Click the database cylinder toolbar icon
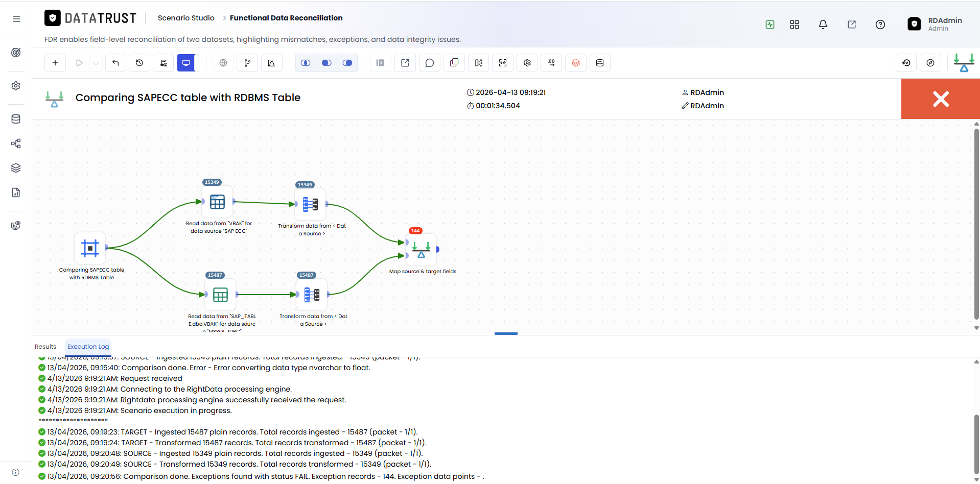 pos(600,63)
